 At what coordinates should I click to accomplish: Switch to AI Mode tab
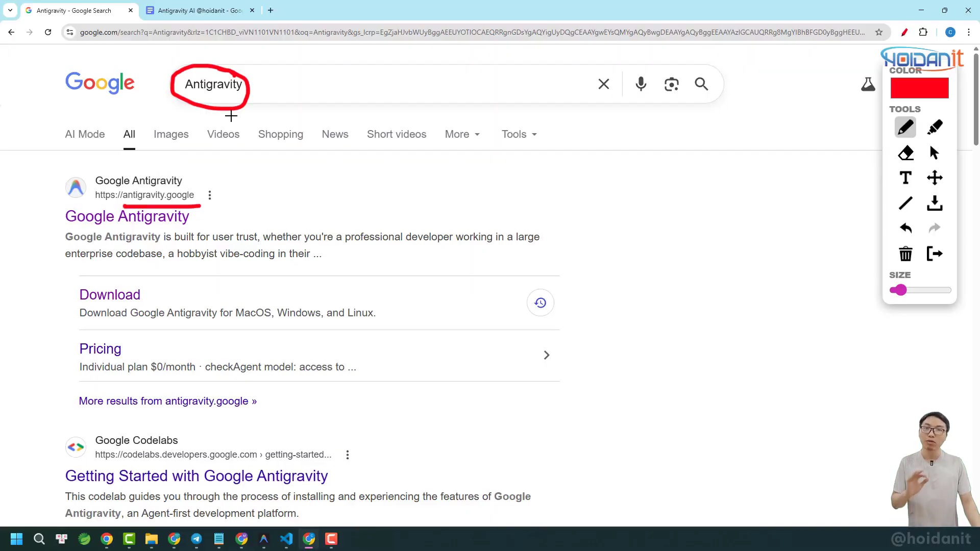85,134
